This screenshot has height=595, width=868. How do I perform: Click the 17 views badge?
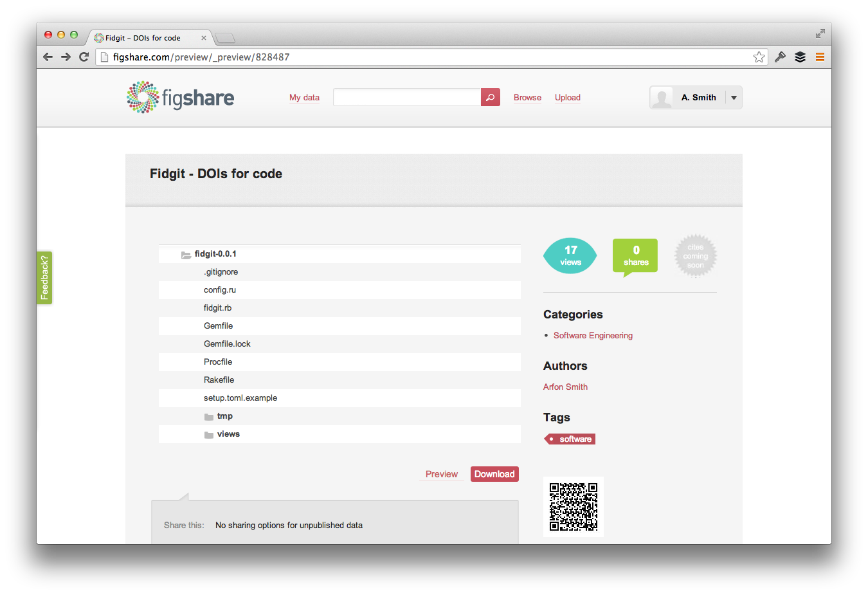pyautogui.click(x=570, y=255)
